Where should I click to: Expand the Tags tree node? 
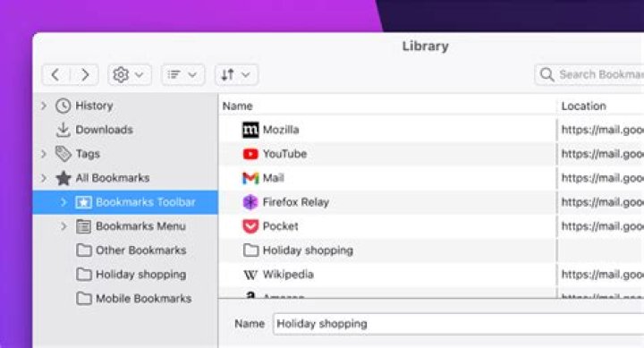(x=44, y=154)
